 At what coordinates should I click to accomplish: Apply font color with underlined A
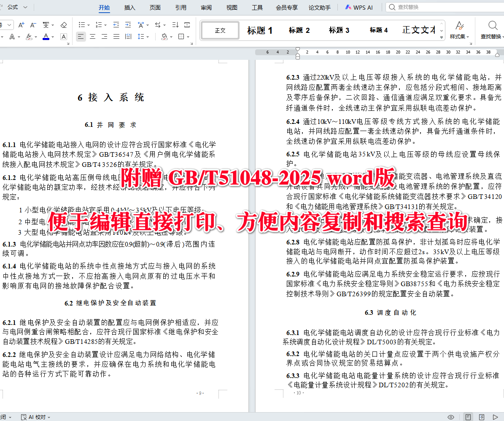coord(46,37)
